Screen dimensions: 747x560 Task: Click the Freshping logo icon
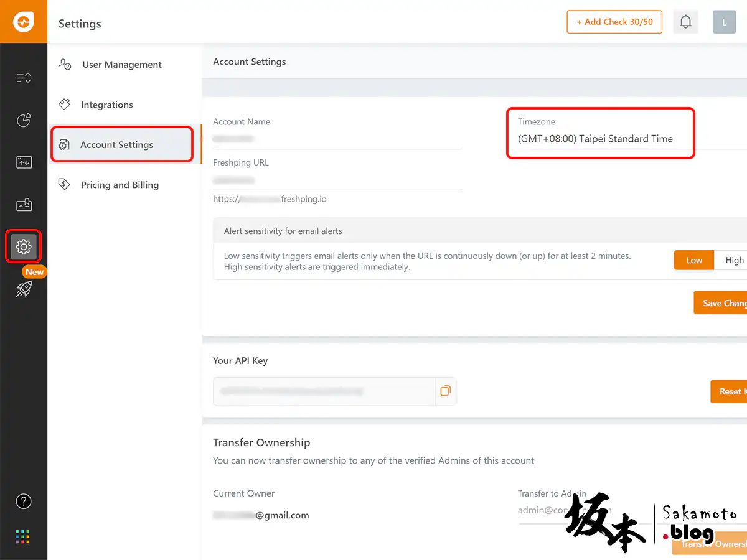coord(24,22)
